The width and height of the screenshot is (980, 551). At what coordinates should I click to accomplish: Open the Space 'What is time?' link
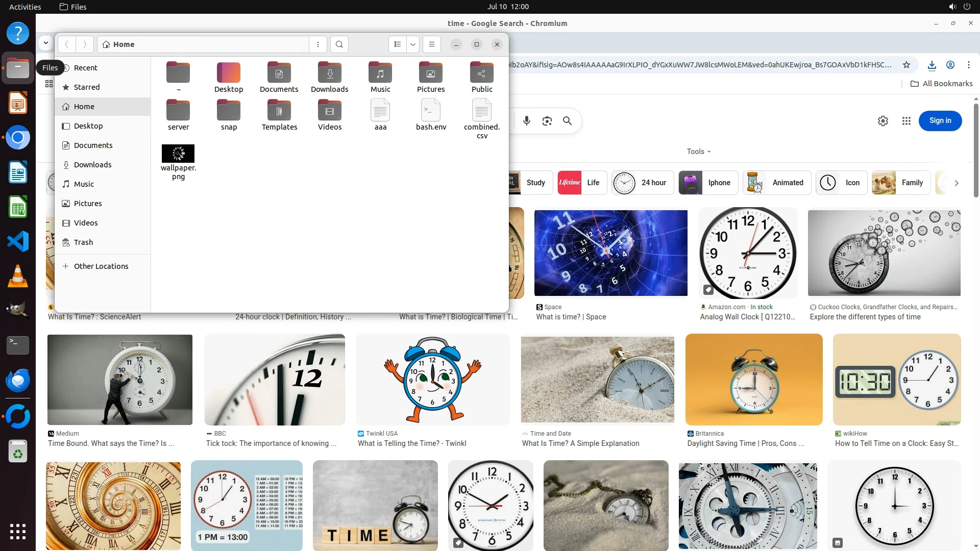(x=571, y=317)
